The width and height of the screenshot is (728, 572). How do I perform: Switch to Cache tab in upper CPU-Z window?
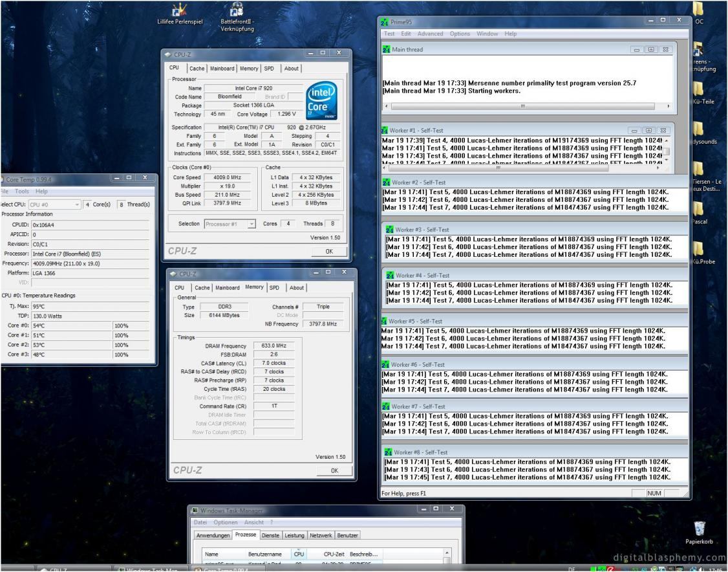click(x=197, y=69)
